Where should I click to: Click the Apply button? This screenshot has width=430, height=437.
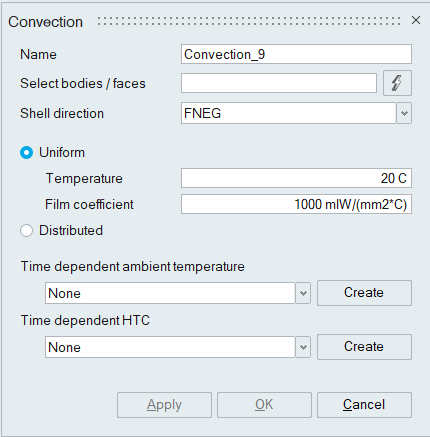pos(164,405)
